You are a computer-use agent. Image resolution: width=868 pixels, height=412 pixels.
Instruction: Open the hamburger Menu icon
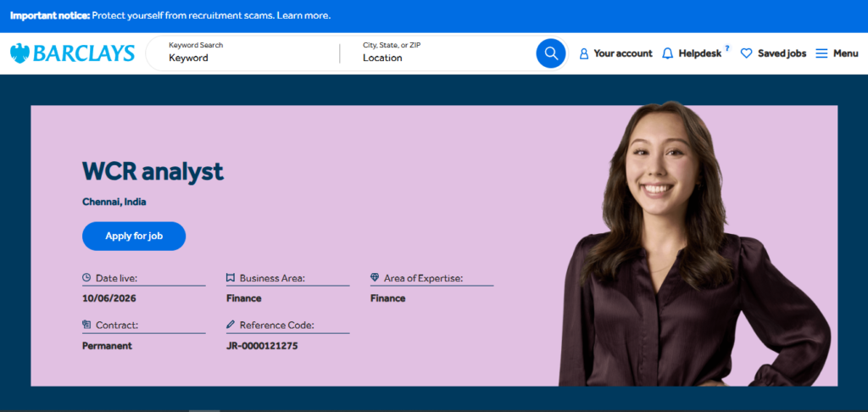tap(821, 53)
